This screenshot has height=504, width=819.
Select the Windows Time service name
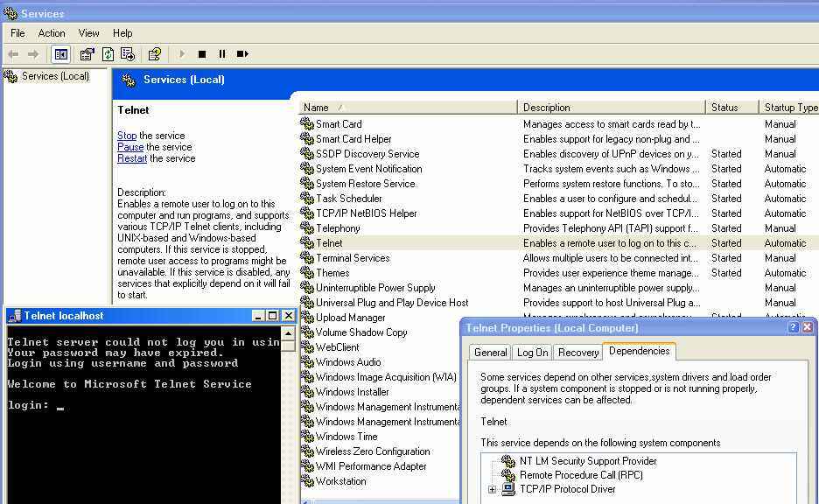(x=346, y=437)
